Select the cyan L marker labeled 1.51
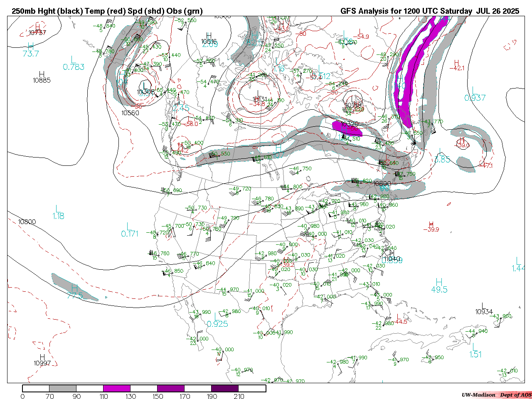 coord(475,347)
